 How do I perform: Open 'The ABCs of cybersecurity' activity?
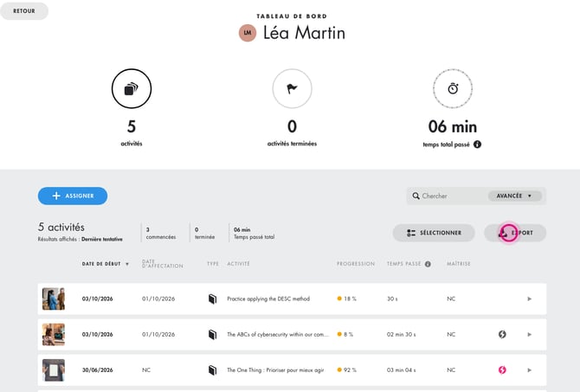tap(277, 334)
